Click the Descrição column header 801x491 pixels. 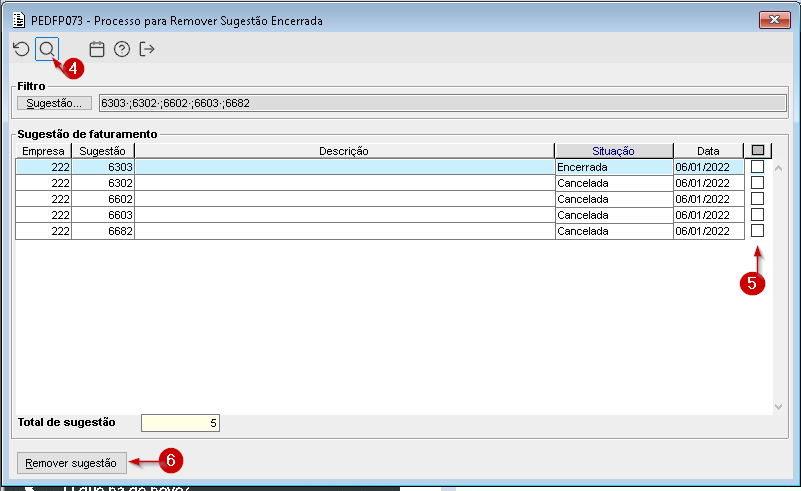[344, 151]
